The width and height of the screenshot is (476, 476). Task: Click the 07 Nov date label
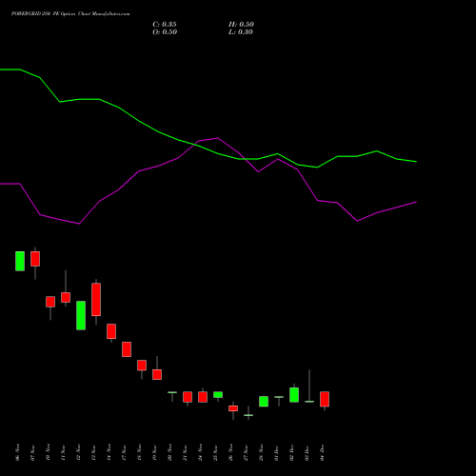[x=32, y=452]
